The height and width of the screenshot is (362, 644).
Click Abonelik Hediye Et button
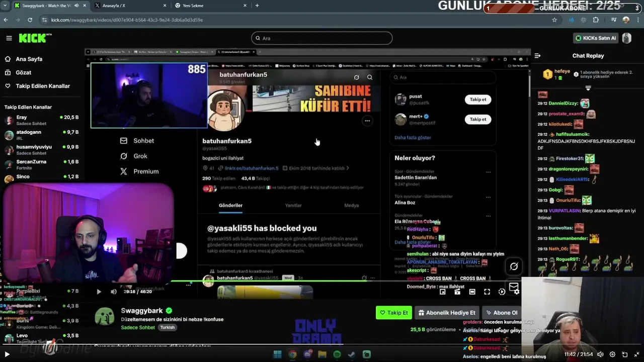(447, 313)
